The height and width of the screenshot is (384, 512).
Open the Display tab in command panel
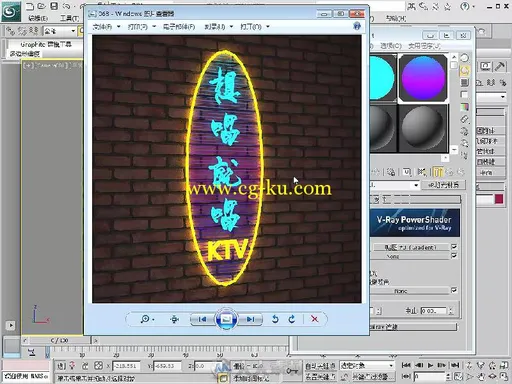pos(486,66)
